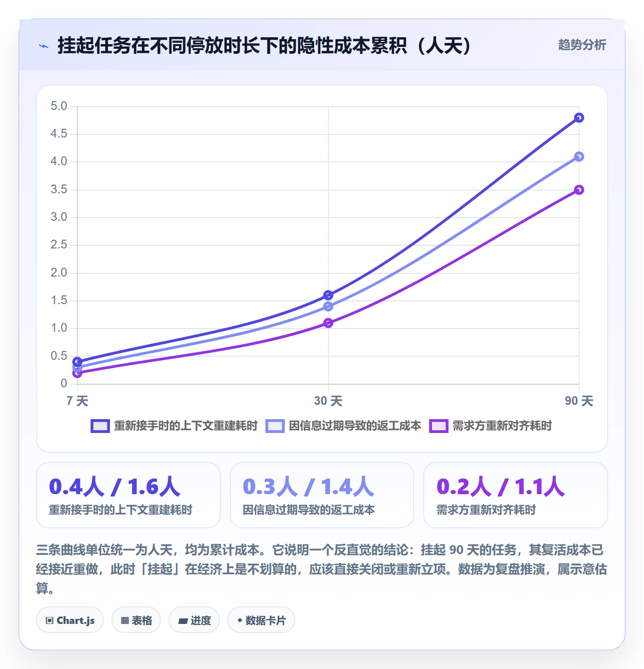Click the lightning icon beside the chart title
Viewport: 644px width, 669px height.
tap(44, 46)
